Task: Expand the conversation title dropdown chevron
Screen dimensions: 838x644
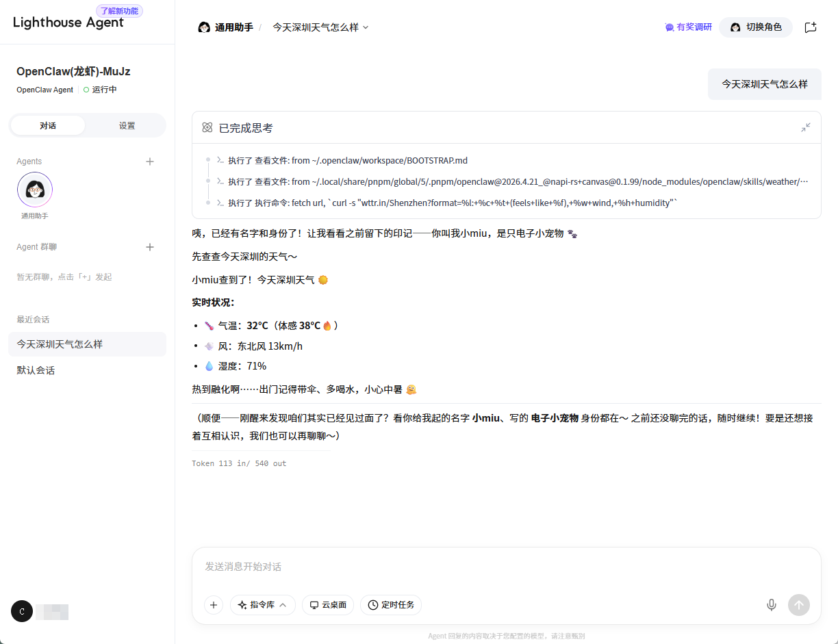Action: pyautogui.click(x=366, y=27)
